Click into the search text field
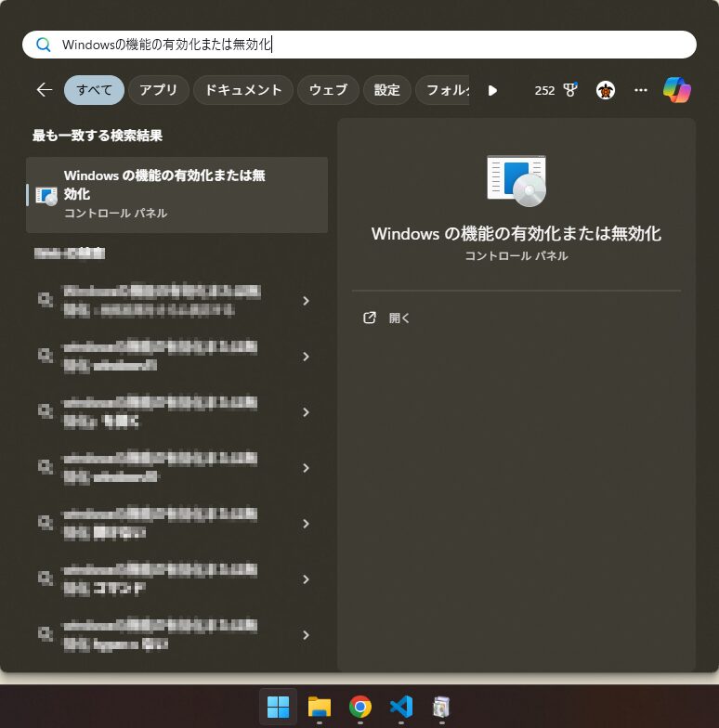The image size is (719, 728). [x=372, y=45]
